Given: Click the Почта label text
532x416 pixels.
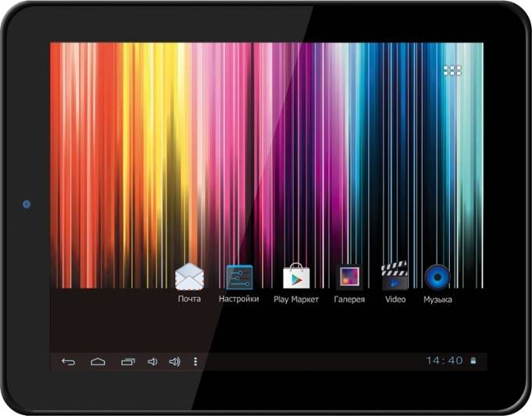Looking at the screenshot, I should pyautogui.click(x=189, y=299).
